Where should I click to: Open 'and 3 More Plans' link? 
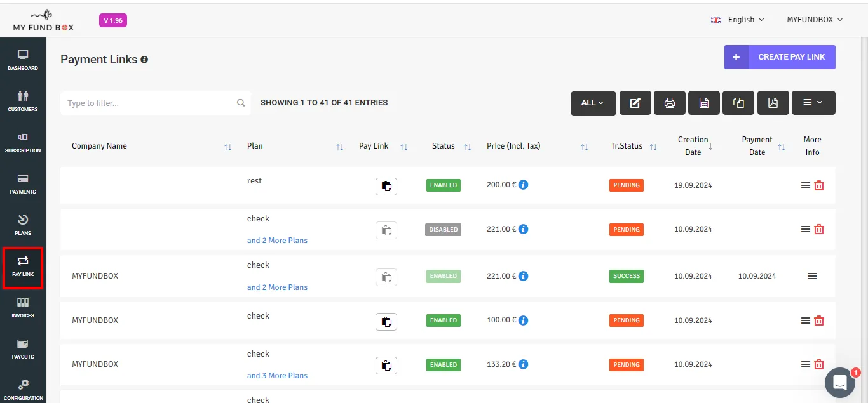[277, 376]
